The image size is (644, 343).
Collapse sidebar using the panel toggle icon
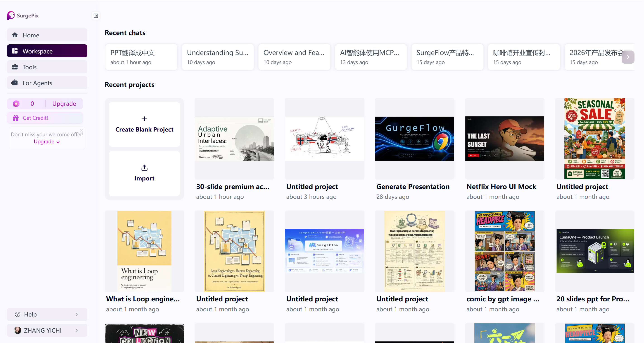[x=96, y=16]
